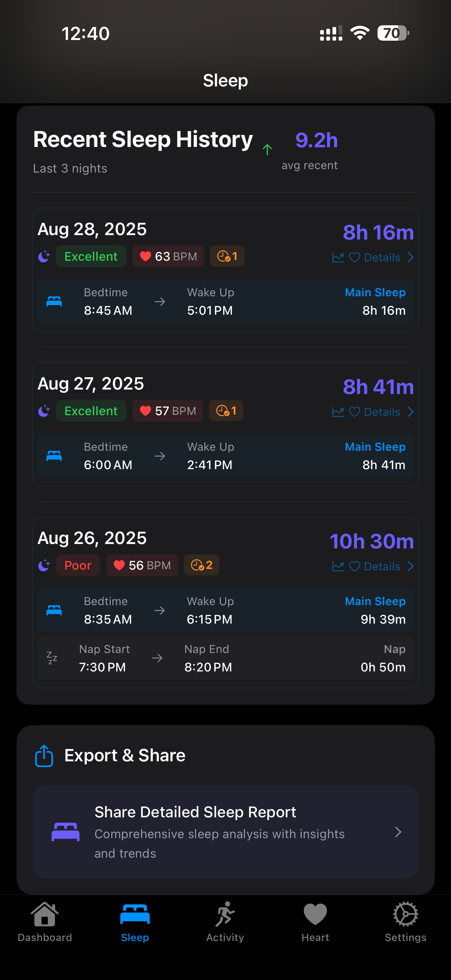This screenshot has height=980, width=451.
Task: Tap the Aug 27 heart outline icon
Action: [x=354, y=412]
